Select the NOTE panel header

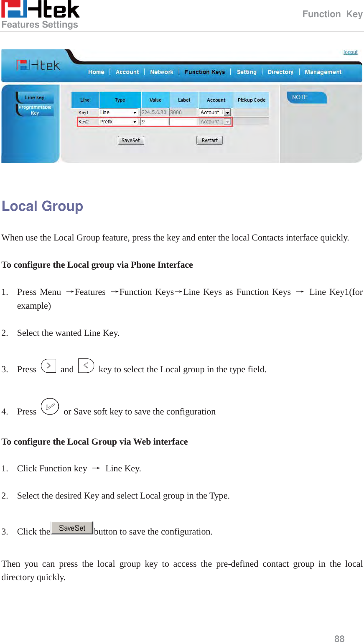coord(306,97)
